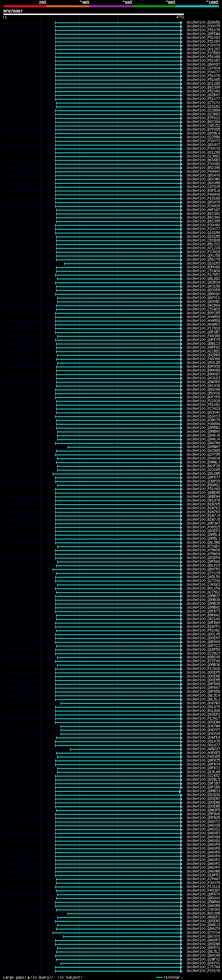
Task: Select hit label UniRef100_P48386
Action: pos(203,359)
